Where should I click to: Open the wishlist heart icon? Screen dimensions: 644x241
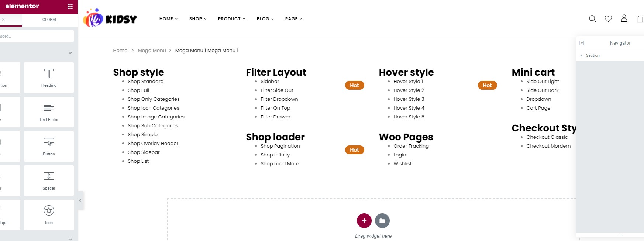tap(608, 18)
